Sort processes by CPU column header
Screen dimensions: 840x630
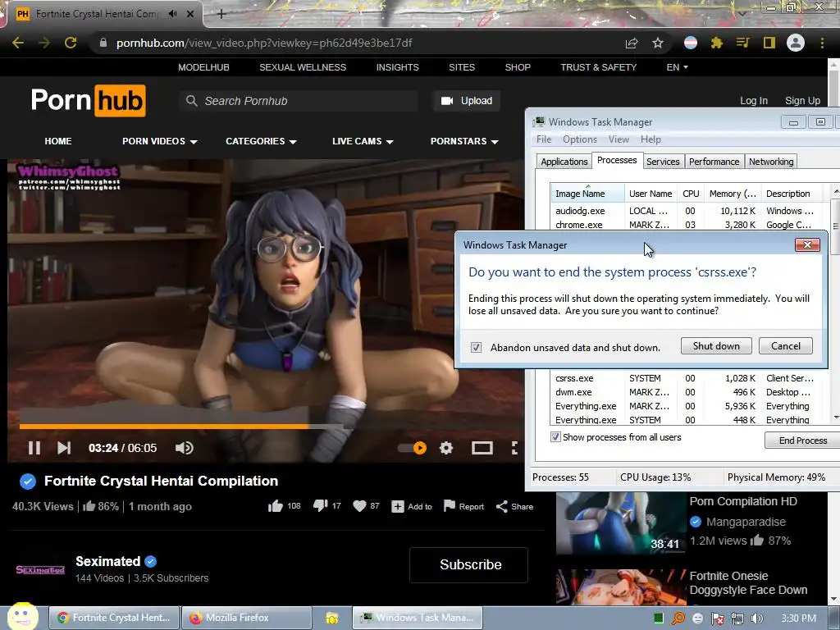point(691,194)
